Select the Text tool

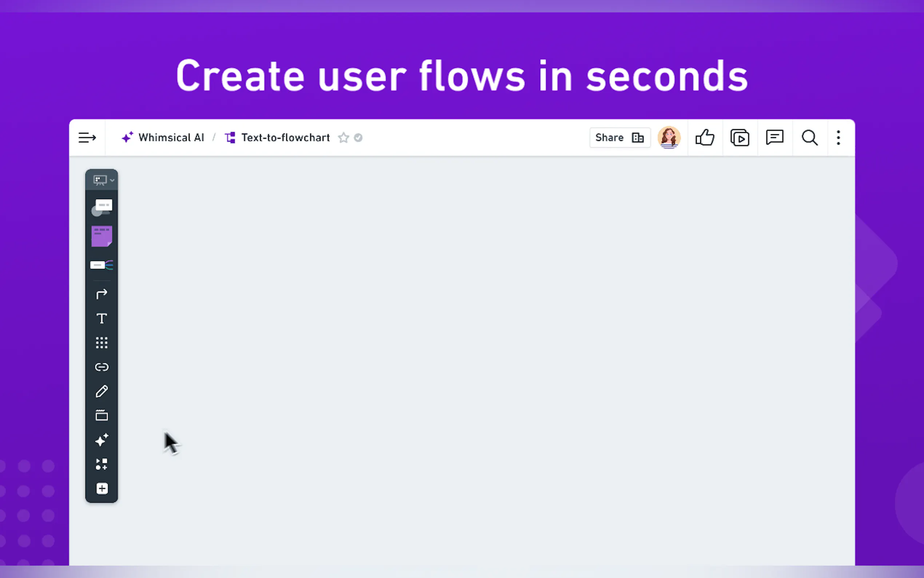[x=101, y=318]
